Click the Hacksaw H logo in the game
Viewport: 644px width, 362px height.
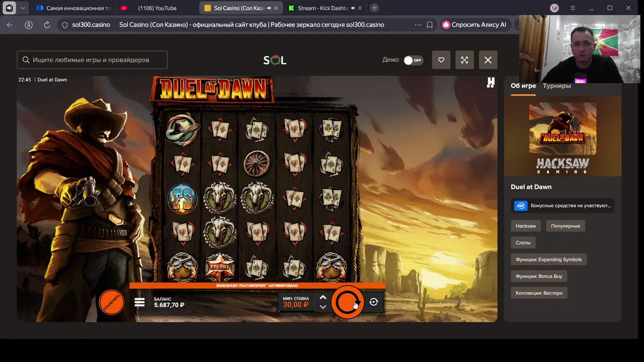pos(491,82)
